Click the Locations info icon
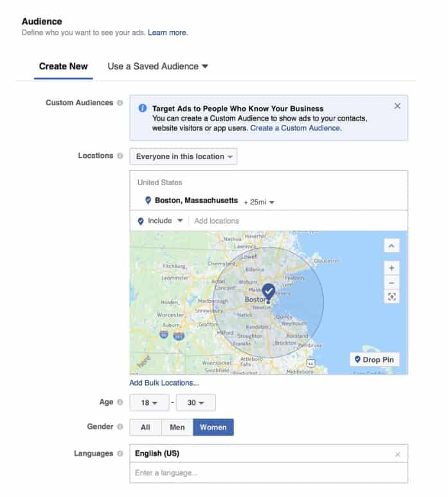This screenshot has width=448, height=497. (x=120, y=156)
